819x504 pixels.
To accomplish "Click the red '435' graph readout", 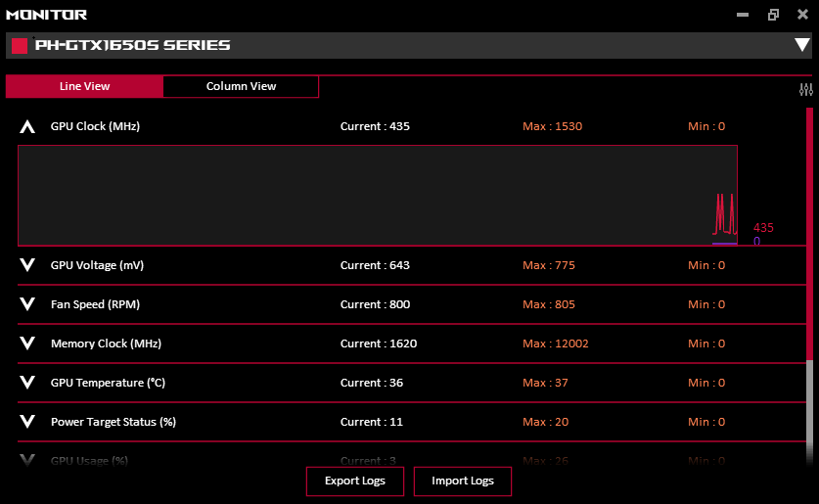I will point(763,228).
